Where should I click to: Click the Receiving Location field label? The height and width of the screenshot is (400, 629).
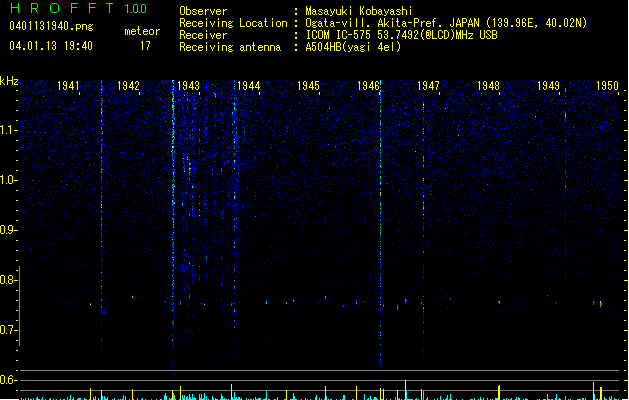[x=233, y=23]
